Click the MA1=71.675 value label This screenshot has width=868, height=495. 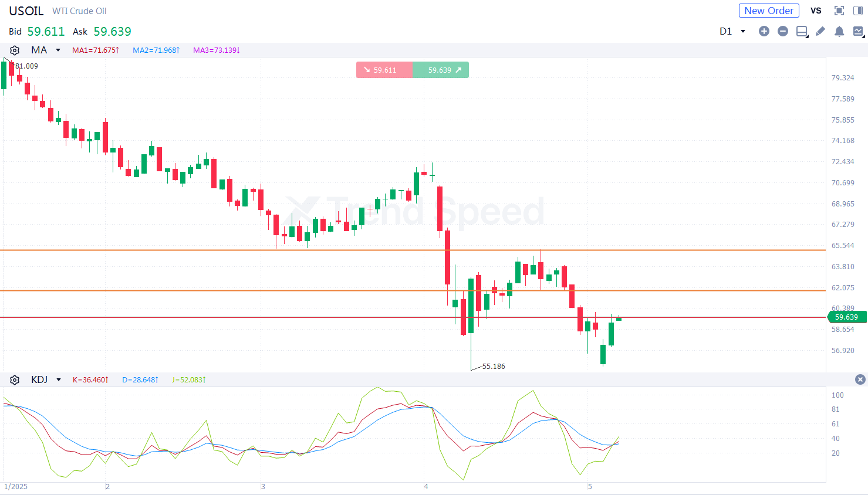pos(96,50)
